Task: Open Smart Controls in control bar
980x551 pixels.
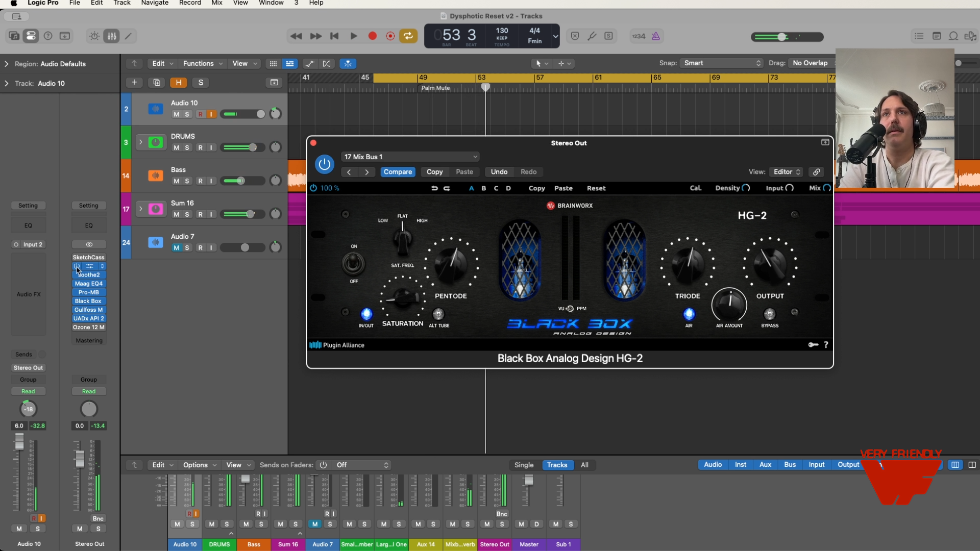Action: tap(94, 36)
